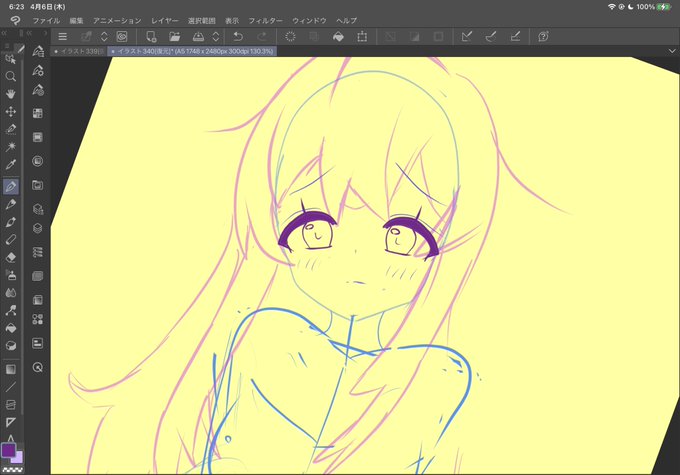Select the Fill bucket tool in the sidebar
680x475 pixels.
click(x=10, y=328)
